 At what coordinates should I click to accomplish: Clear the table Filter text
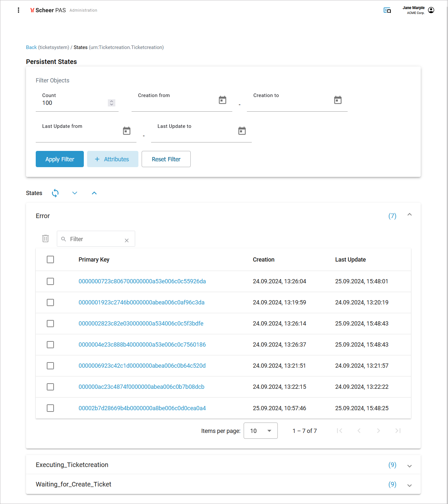[x=127, y=240]
